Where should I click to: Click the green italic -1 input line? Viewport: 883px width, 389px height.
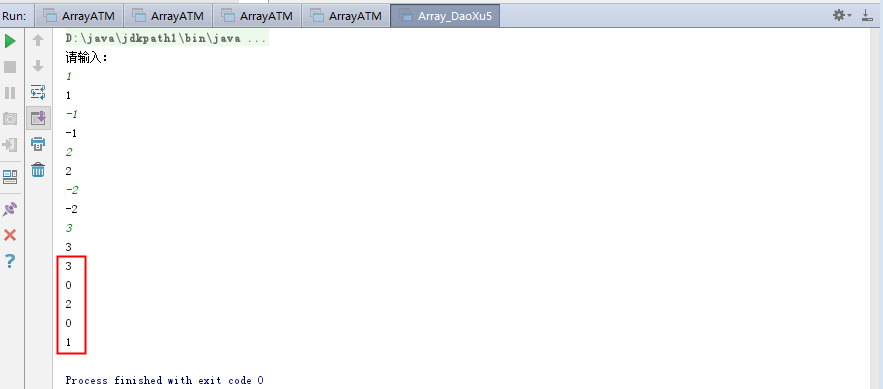tap(72, 114)
